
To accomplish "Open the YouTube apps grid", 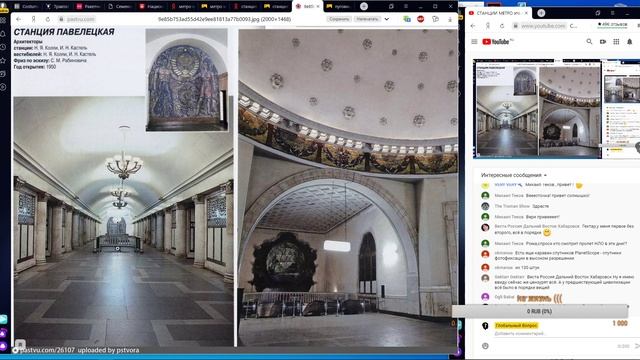I will point(616,42).
